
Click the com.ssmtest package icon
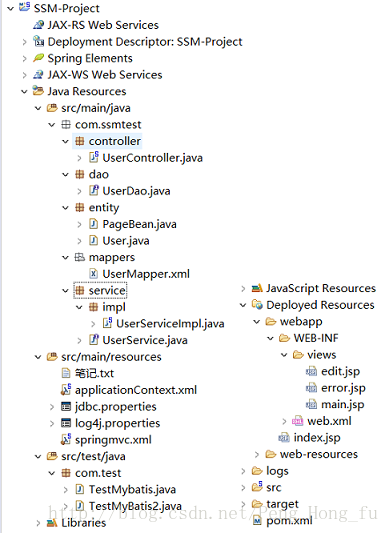pyautogui.click(x=66, y=124)
